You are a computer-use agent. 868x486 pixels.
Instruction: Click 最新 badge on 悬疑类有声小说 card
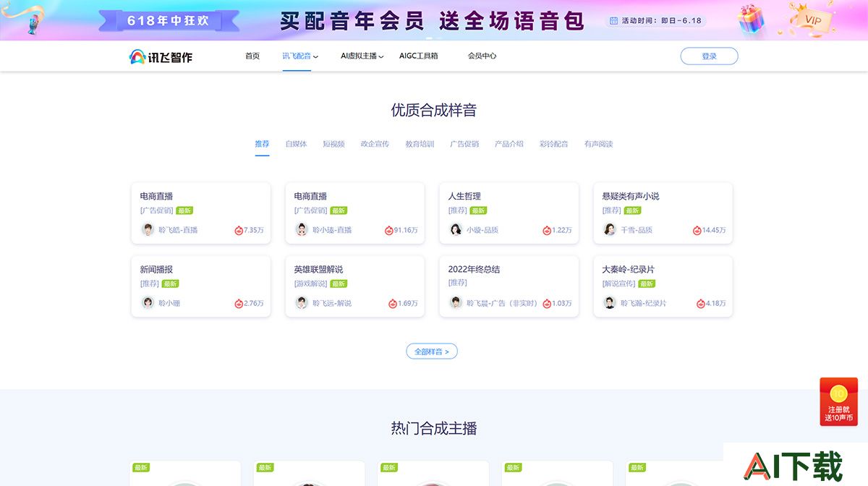point(632,210)
